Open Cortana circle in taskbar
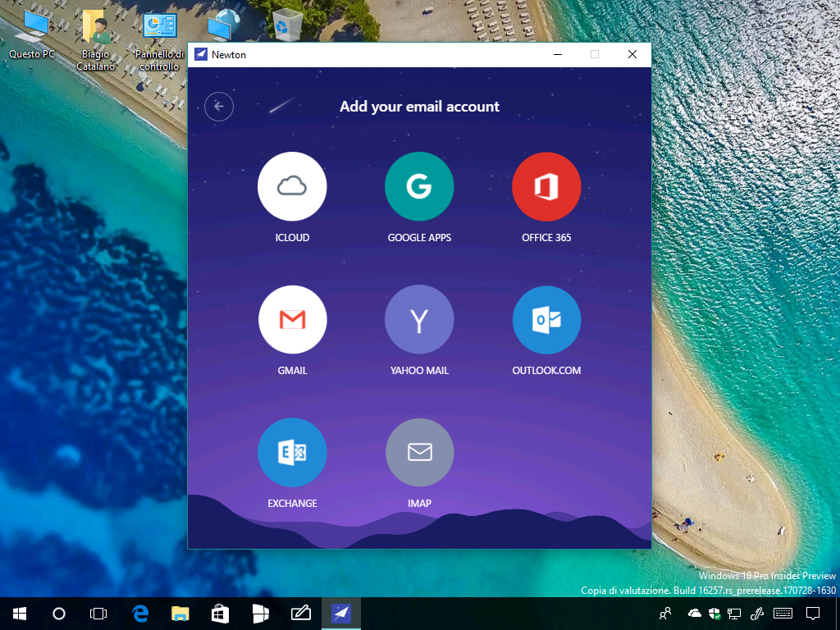Screen dimensions: 840x630 59,614
